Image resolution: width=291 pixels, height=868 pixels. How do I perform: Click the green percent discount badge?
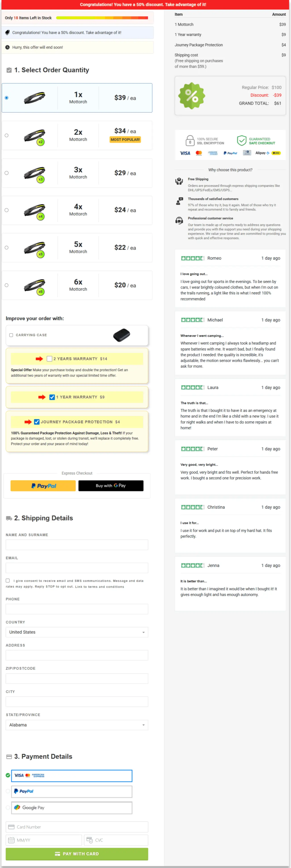[x=191, y=96]
